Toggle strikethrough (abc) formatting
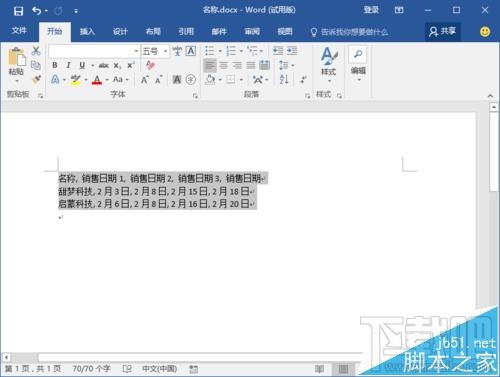 coord(104,65)
